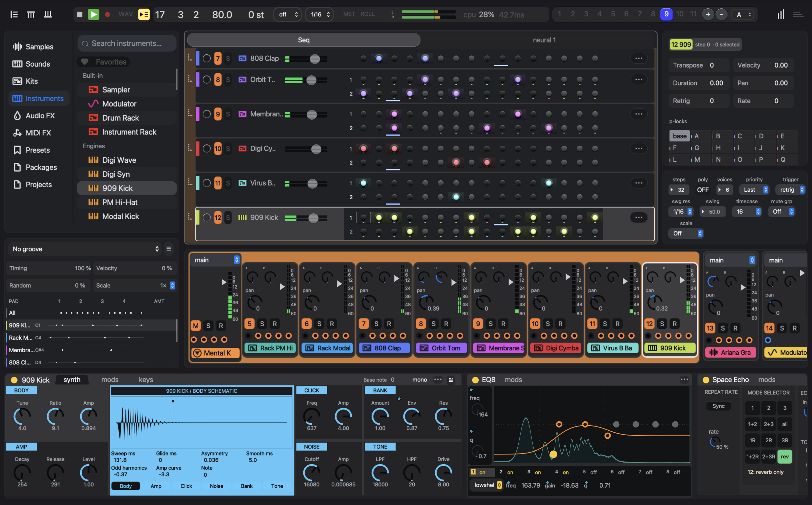Open the Presets browser section

coord(31,150)
